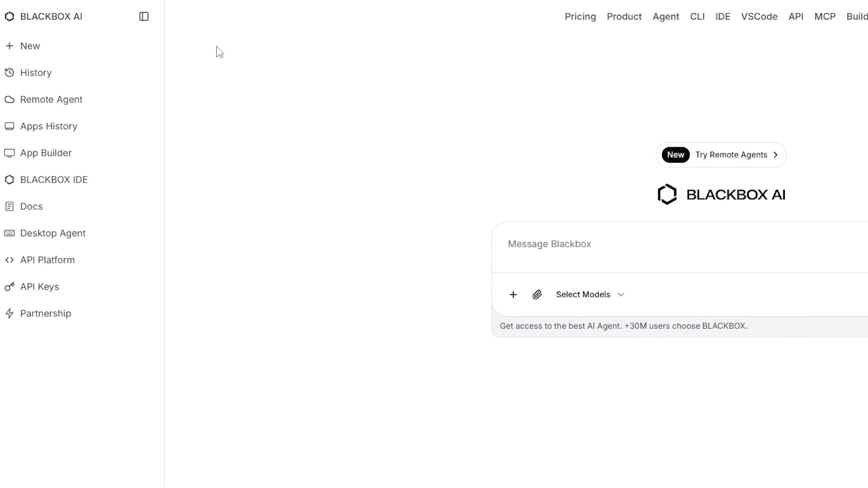868x488 pixels.
Task: Expand the Select Models dropdown
Action: [x=583, y=295]
